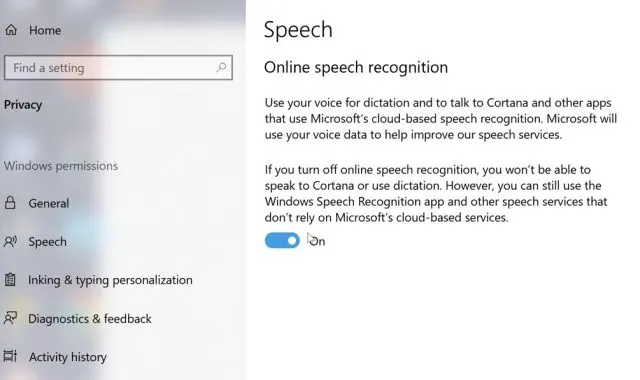Click the Speech page title

(298, 30)
